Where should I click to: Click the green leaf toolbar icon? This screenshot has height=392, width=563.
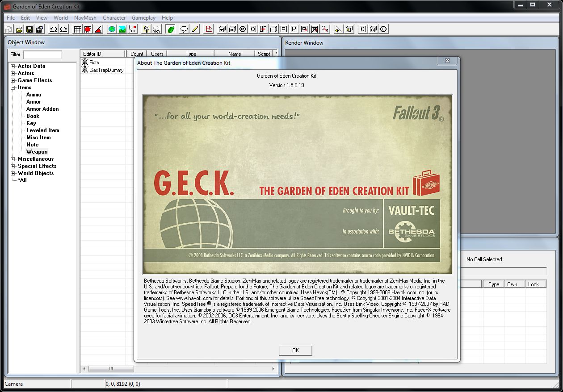(170, 29)
